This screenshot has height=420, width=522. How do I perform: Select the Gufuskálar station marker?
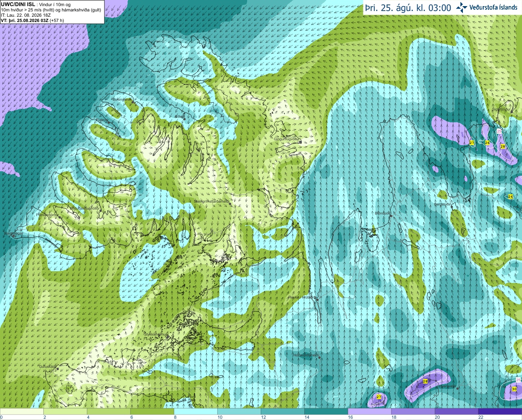(58, 369)
